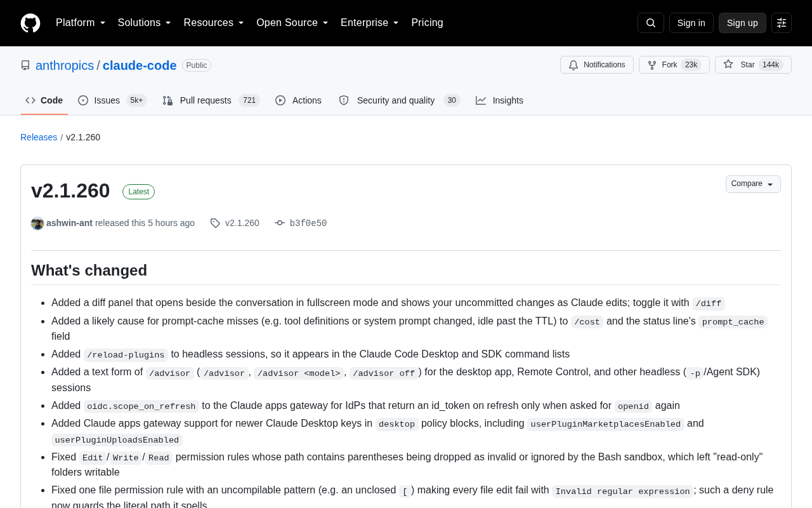Screen dimensions: 812x508
Task: Switch to the Code tab
Action: [44, 100]
